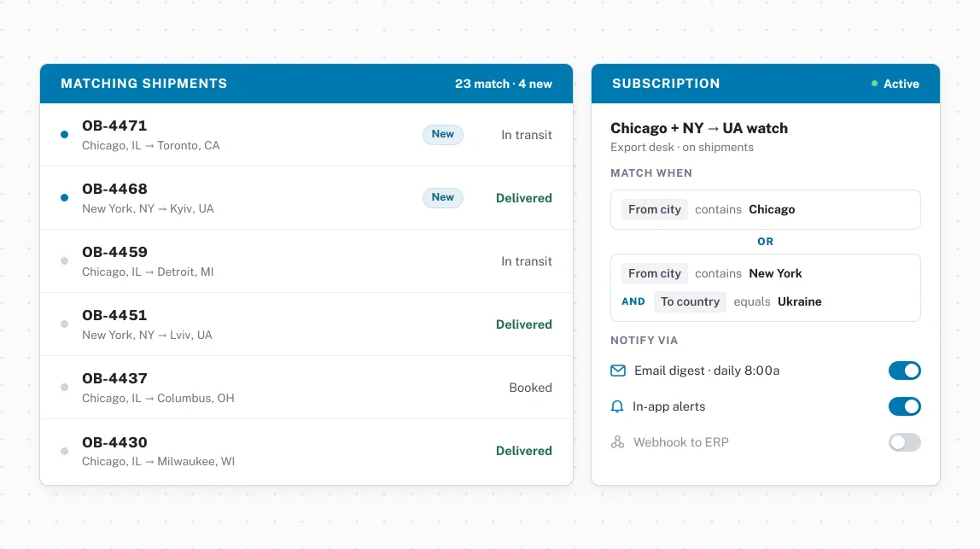Click the green Active status dot
The width and height of the screenshot is (980, 549).
coord(874,83)
